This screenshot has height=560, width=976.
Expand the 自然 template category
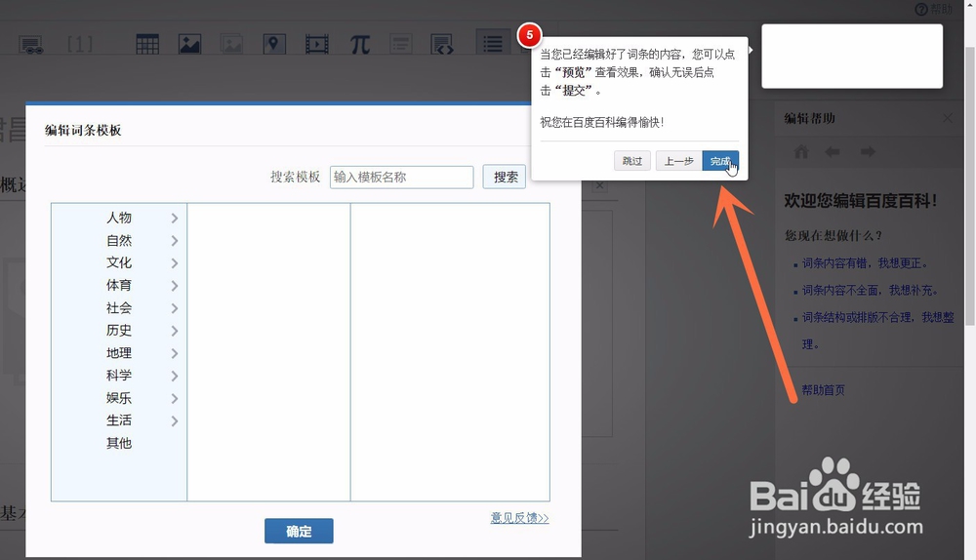pos(119,240)
